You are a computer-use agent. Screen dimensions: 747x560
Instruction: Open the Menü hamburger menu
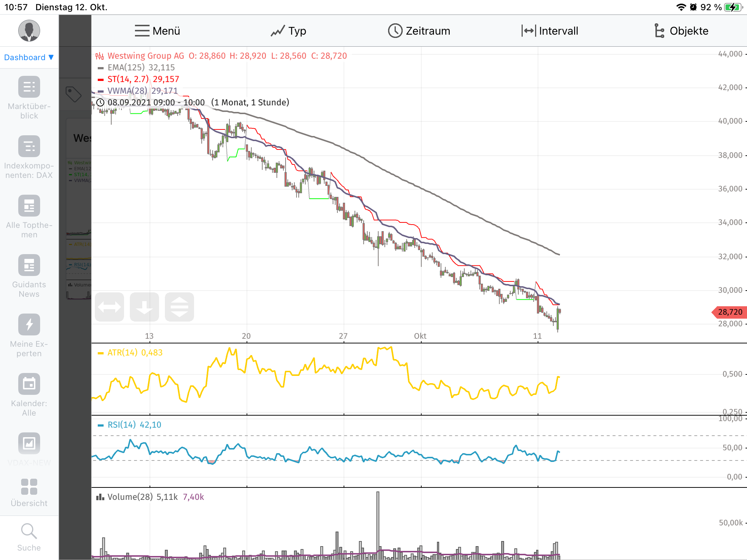click(x=157, y=31)
